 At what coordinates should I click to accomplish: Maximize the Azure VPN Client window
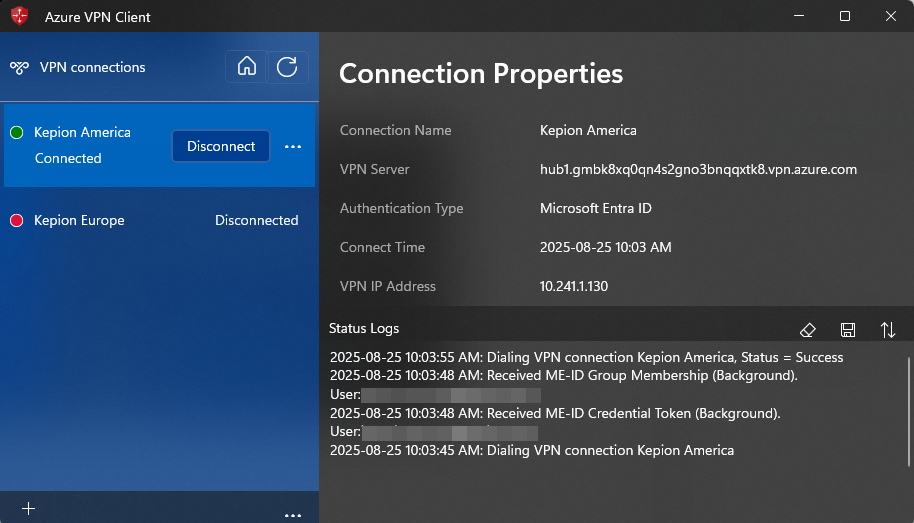click(x=845, y=17)
